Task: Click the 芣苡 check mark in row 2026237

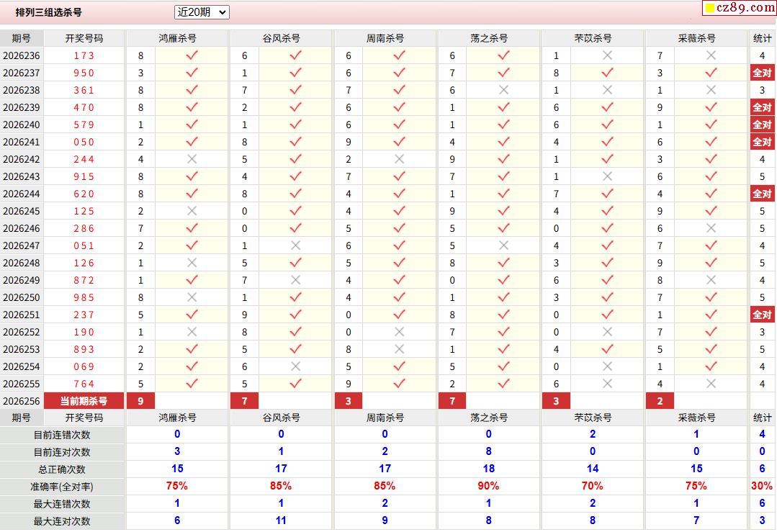Action: coord(607,73)
